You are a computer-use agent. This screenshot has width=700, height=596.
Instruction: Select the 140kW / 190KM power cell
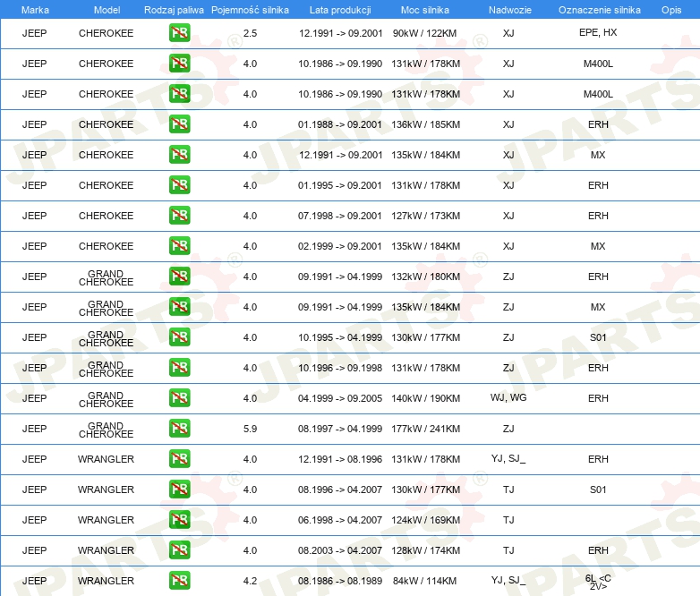(x=425, y=398)
